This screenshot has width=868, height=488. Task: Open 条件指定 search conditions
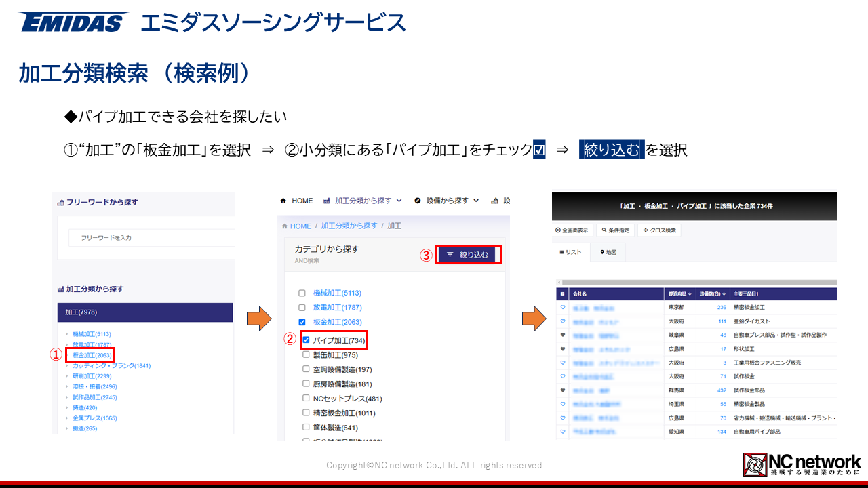pyautogui.click(x=616, y=230)
